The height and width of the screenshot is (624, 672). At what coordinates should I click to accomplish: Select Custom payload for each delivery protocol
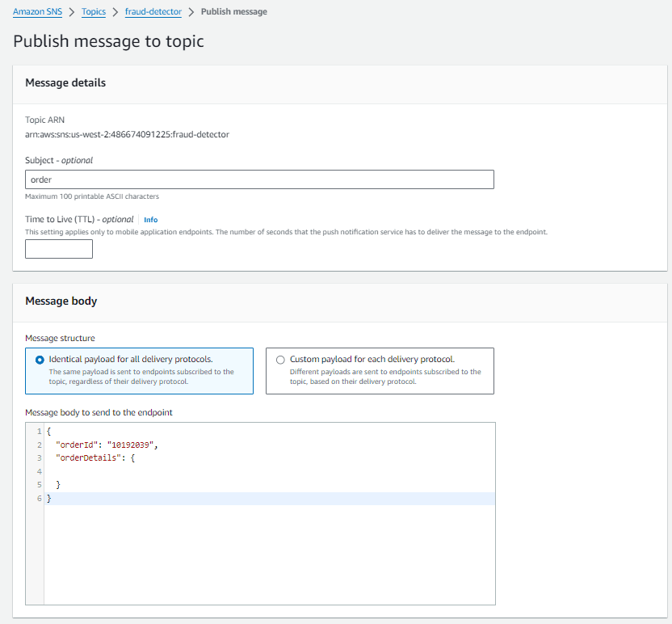point(280,360)
